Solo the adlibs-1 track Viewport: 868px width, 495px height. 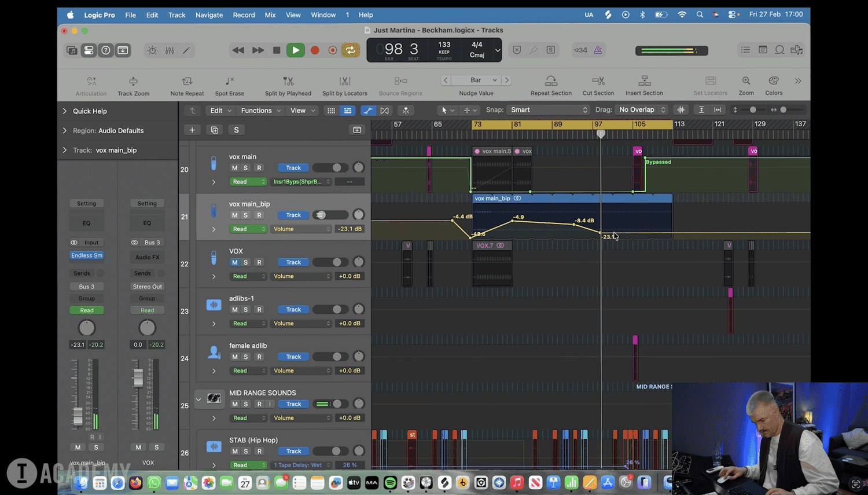point(245,310)
